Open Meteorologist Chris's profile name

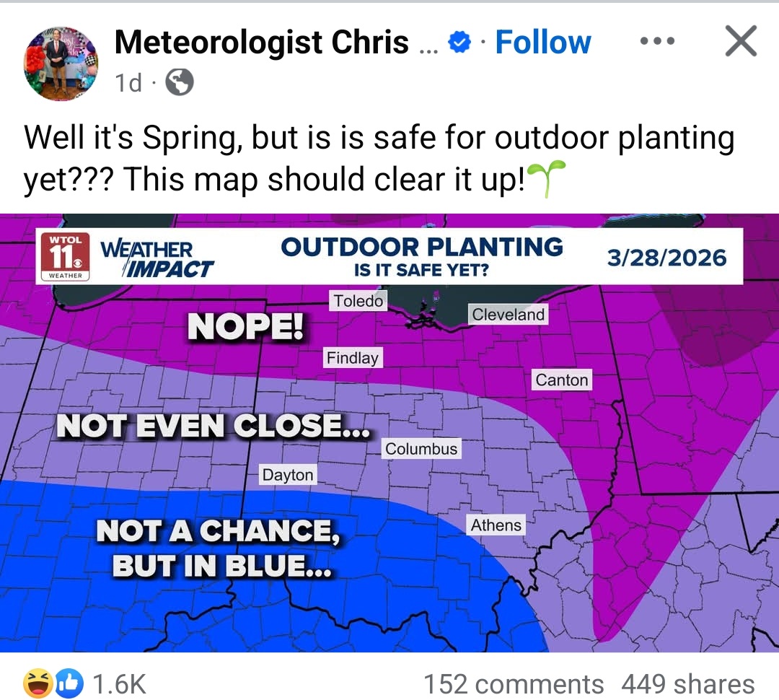(x=261, y=42)
